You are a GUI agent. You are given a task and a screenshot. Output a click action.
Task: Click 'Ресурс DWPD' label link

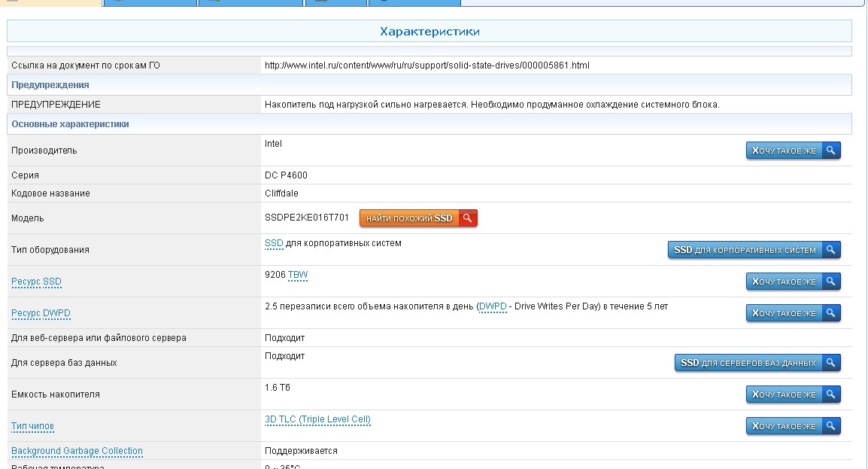41,313
